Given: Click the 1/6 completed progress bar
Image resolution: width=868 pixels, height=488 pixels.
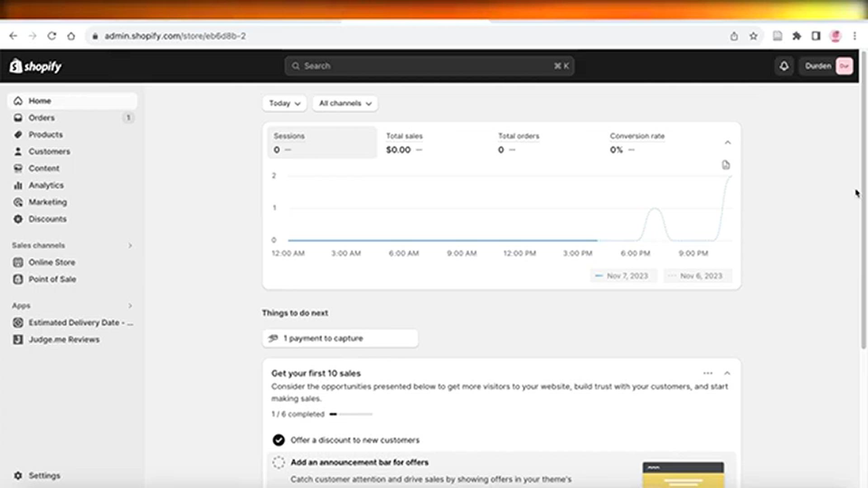Looking at the screenshot, I should (353, 414).
